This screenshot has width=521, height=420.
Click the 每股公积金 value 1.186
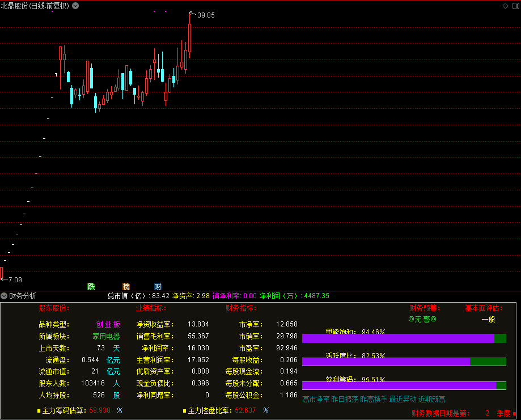(x=289, y=395)
